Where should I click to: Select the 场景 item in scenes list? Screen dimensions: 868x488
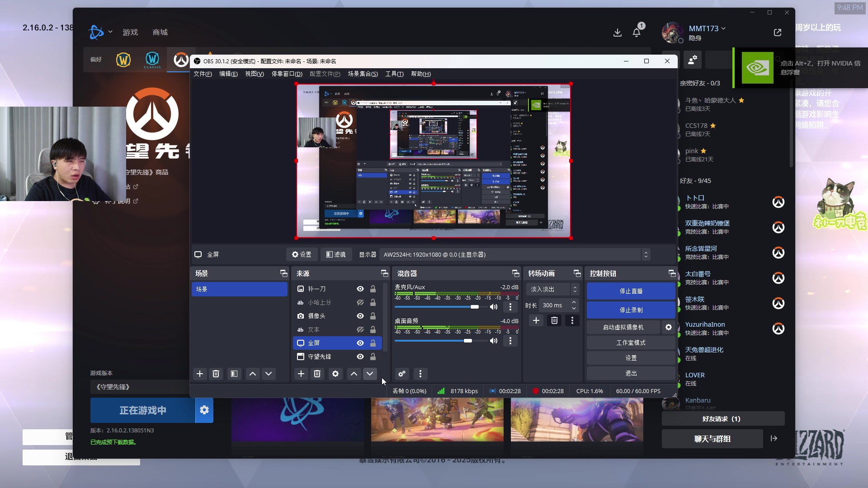click(x=240, y=289)
